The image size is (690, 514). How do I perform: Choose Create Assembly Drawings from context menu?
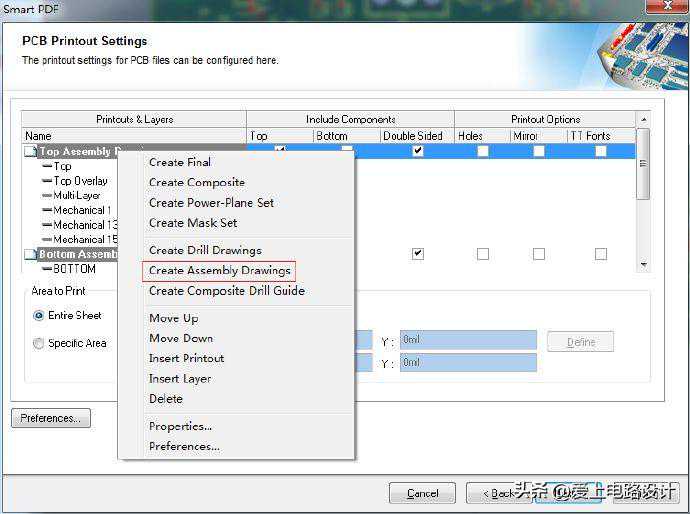pyautogui.click(x=219, y=270)
